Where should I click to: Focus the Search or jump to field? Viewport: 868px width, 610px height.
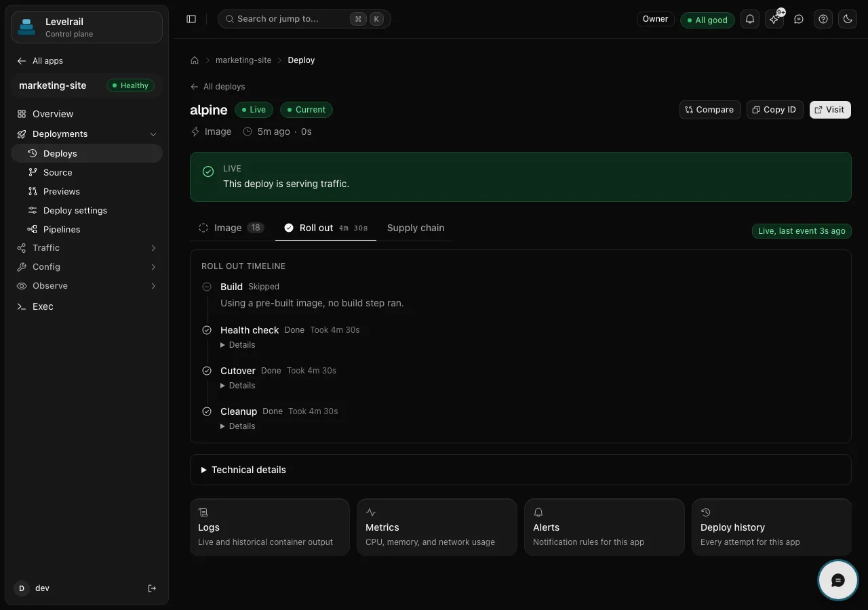coord(304,19)
